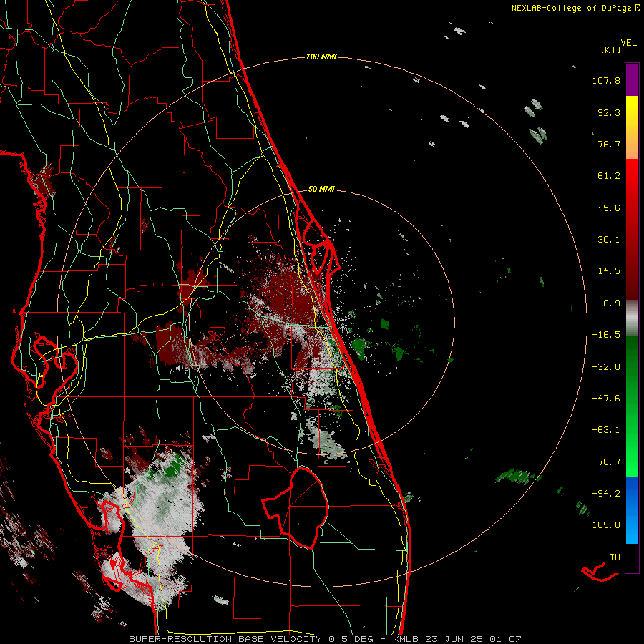Pick the blue segment of the color bar
Image resolution: width=644 pixels, height=644 pixels.
632,510
